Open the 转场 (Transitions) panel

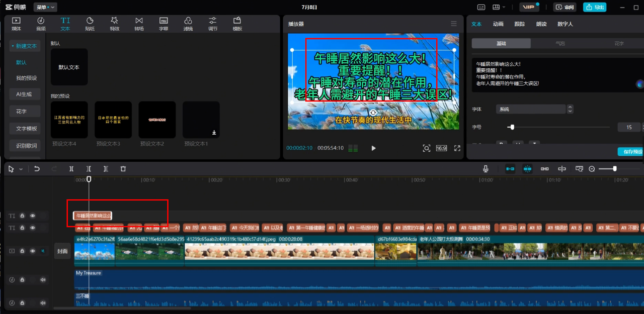click(x=139, y=24)
